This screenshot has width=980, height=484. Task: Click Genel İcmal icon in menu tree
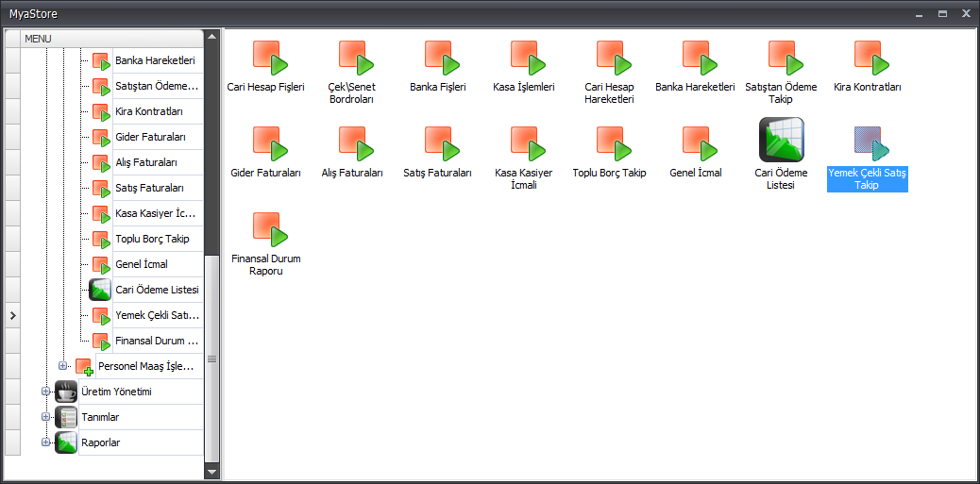pyautogui.click(x=101, y=265)
